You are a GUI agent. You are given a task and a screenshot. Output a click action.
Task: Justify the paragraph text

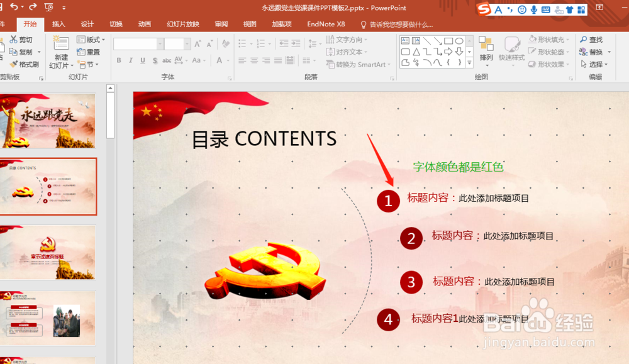coord(278,60)
